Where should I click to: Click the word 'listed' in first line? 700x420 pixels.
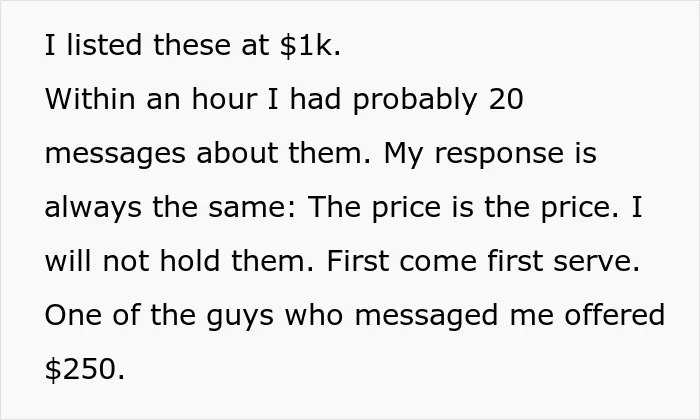(104, 45)
